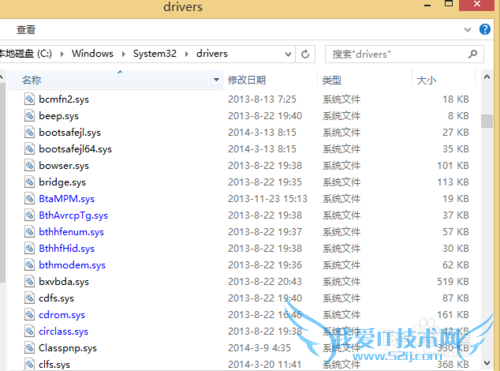The height and width of the screenshot is (371, 500).
Task: Click the circlass.sys file icon
Action: (x=29, y=331)
